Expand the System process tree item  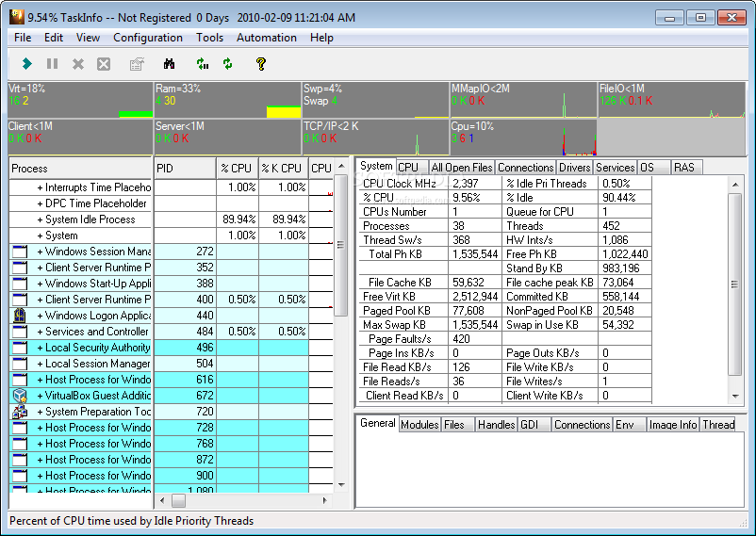click(40, 236)
